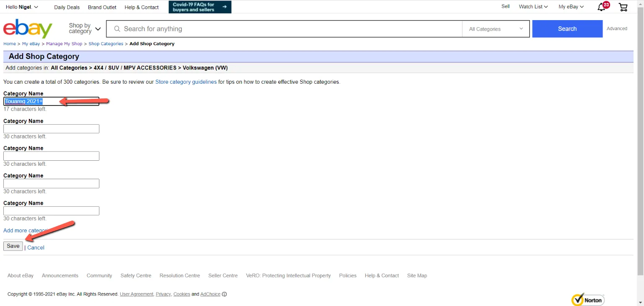The image size is (644, 306).
Task: Click the fourth Category Name field
Action: (51, 183)
